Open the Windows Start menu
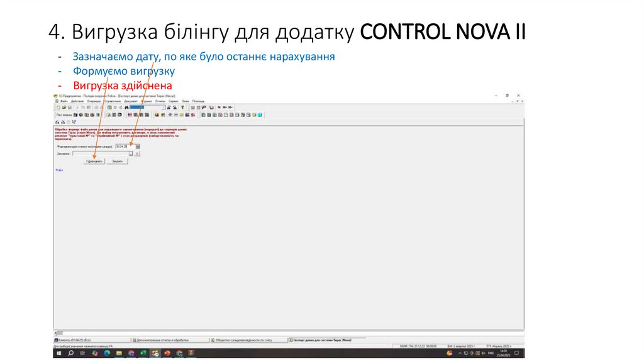The image size is (644, 361). tap(58, 353)
